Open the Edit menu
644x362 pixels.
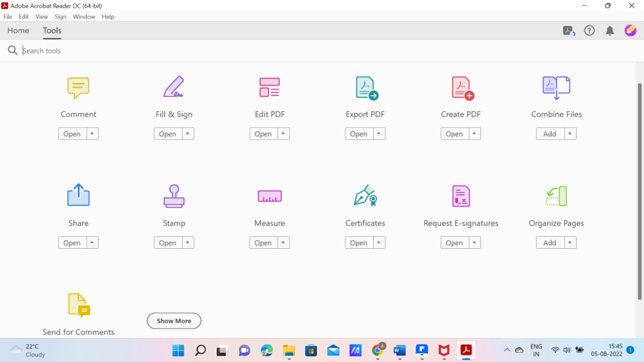[24, 17]
